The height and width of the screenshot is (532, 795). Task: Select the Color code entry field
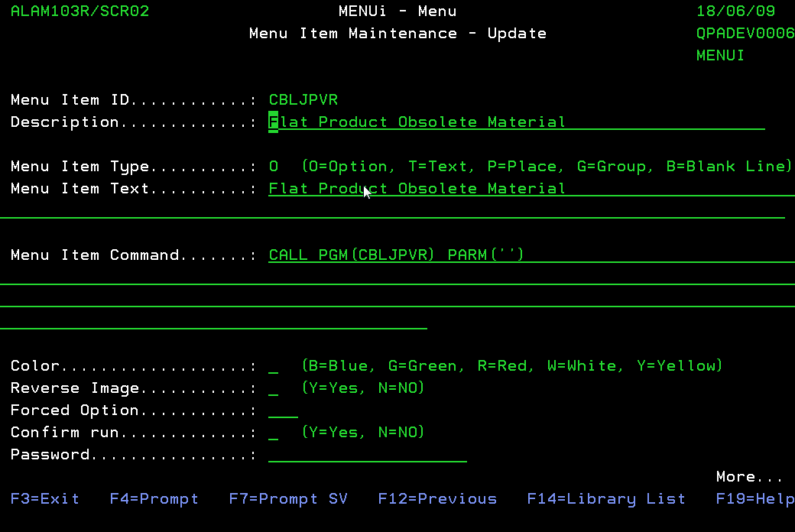tap(274, 366)
